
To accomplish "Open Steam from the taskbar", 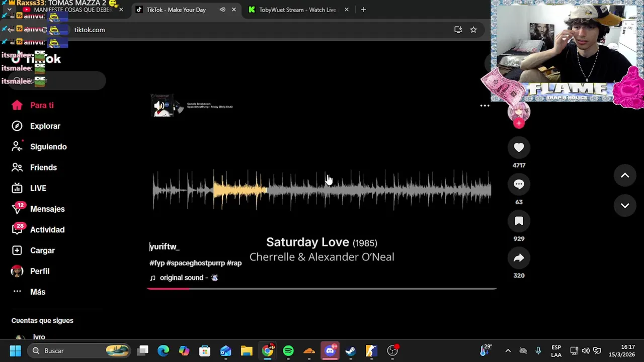I will [351, 351].
